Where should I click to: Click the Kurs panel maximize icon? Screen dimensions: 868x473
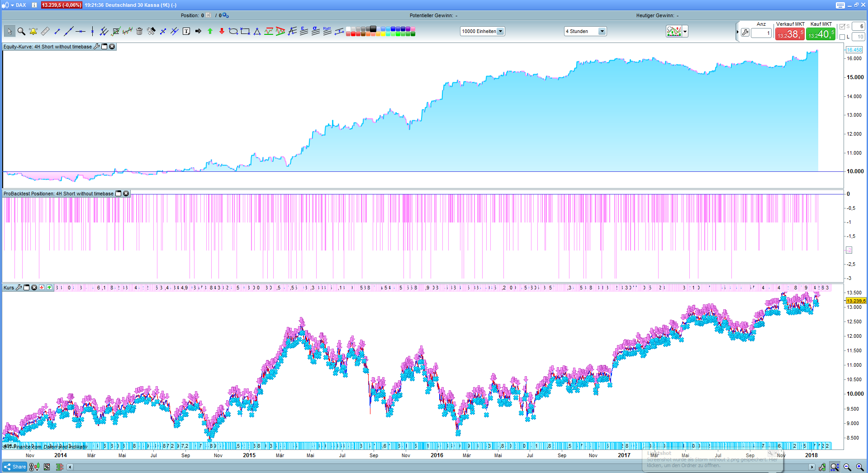(x=27, y=288)
